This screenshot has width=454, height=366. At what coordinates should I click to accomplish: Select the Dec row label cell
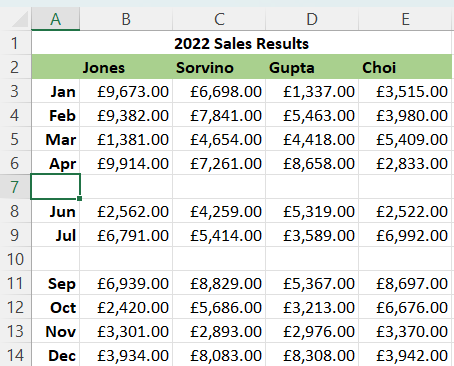[x=56, y=355]
